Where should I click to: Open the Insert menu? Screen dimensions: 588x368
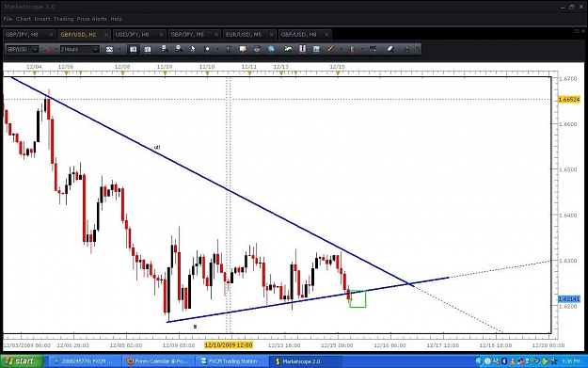point(42,19)
